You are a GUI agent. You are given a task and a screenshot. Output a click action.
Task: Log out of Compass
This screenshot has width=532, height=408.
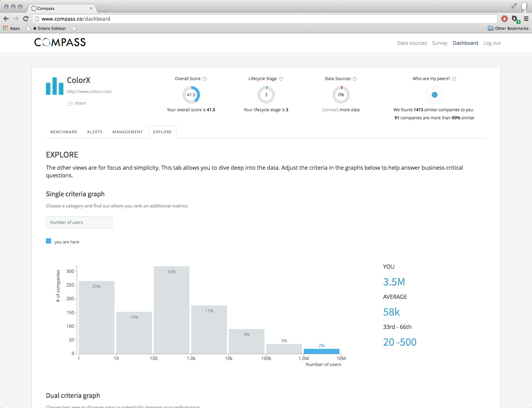click(492, 43)
